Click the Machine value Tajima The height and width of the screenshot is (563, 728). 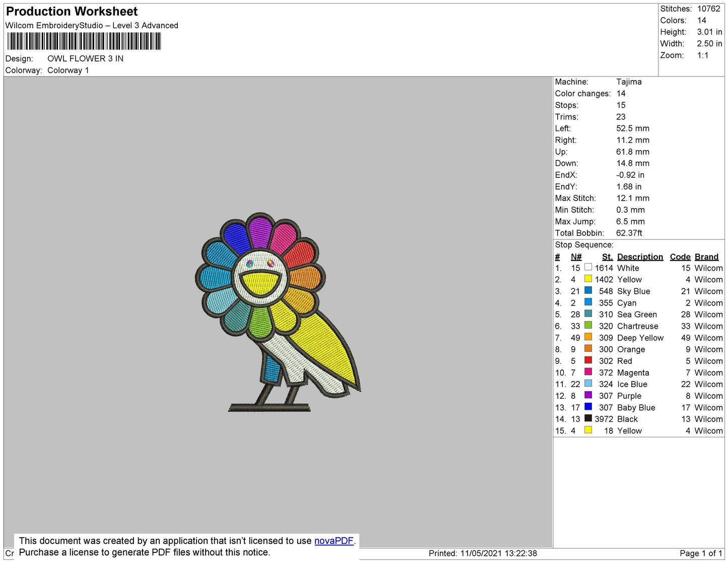(629, 82)
